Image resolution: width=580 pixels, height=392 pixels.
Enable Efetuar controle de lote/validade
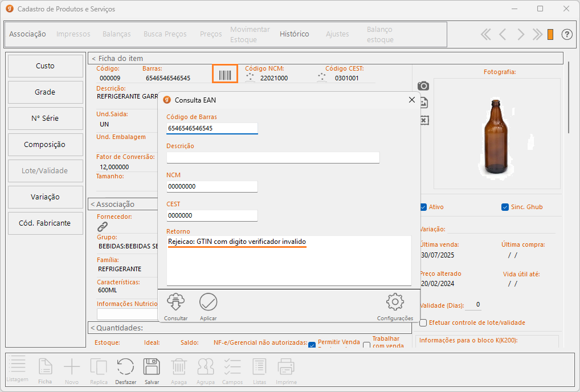pos(423,322)
